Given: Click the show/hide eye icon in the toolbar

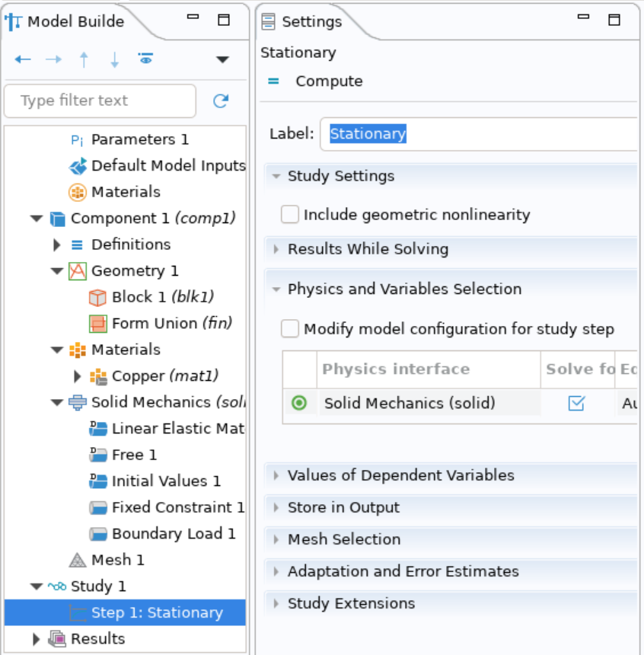Looking at the screenshot, I should click(x=145, y=59).
